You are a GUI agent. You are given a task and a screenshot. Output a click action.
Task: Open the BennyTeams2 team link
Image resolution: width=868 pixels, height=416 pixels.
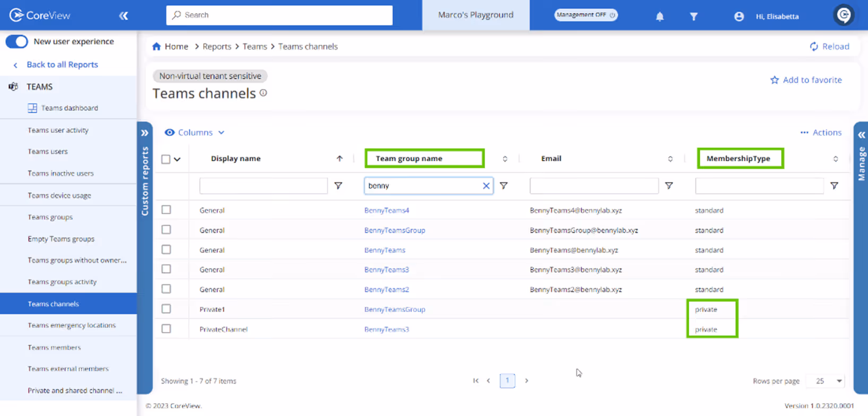(387, 289)
